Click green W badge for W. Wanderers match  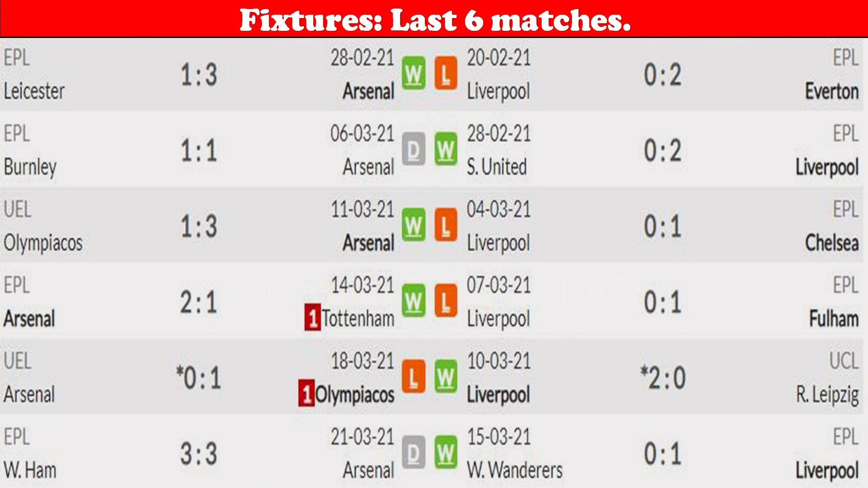tap(446, 453)
